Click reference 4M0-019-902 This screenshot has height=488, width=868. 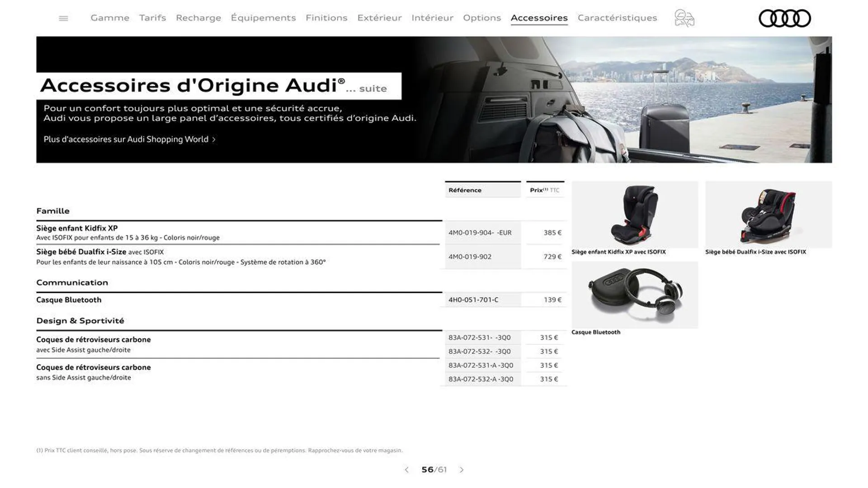(x=470, y=257)
